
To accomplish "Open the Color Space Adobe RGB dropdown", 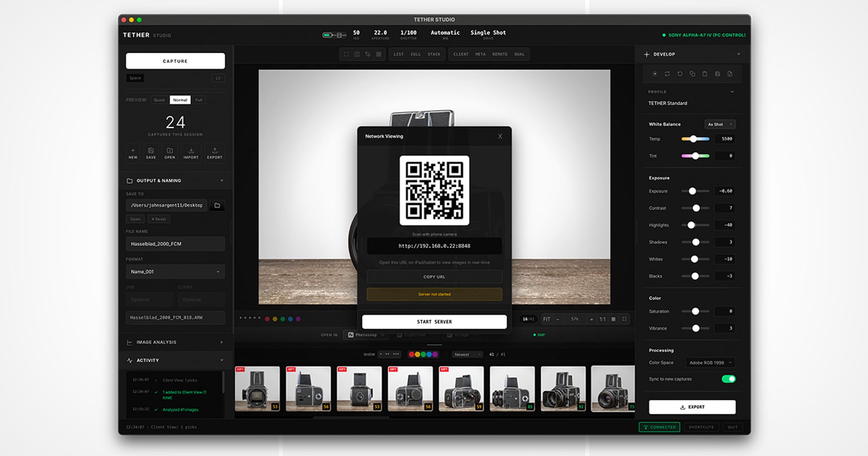I will click(x=711, y=363).
